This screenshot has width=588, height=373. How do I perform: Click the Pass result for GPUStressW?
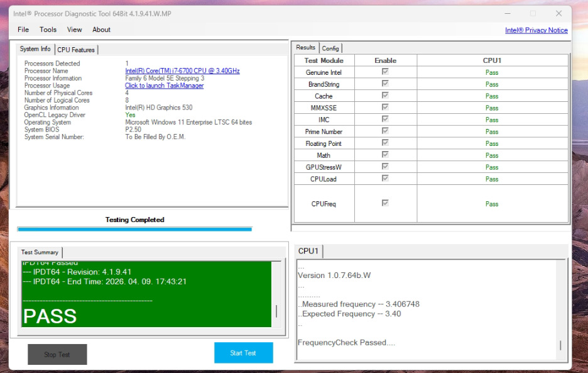(492, 167)
